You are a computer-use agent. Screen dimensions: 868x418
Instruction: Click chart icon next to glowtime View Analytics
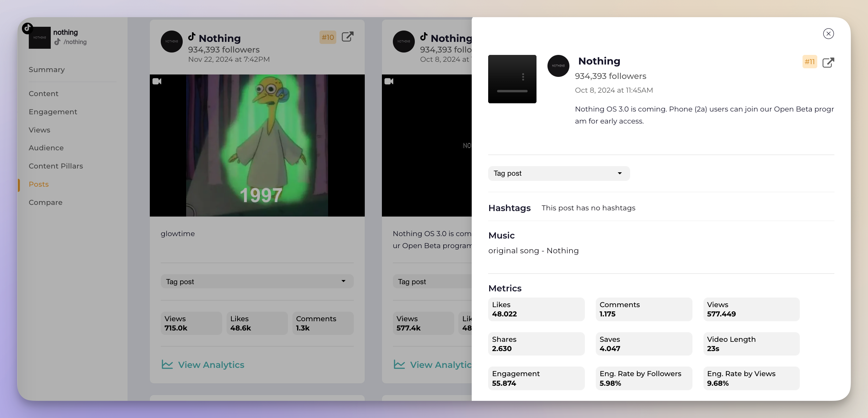[167, 364]
